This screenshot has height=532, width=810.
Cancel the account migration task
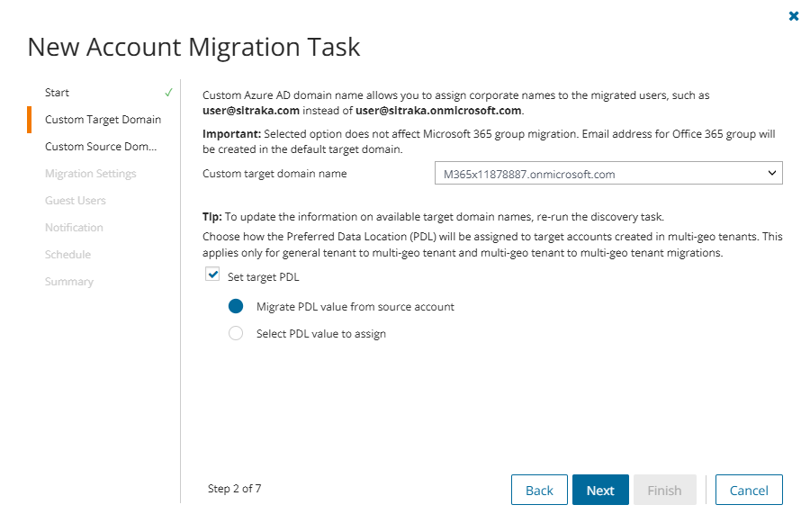click(749, 490)
